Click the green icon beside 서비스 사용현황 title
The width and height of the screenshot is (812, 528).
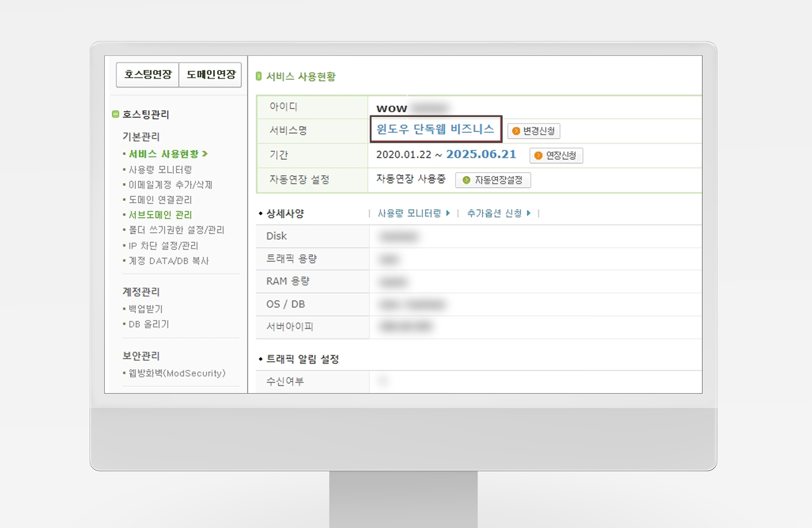coord(259,76)
